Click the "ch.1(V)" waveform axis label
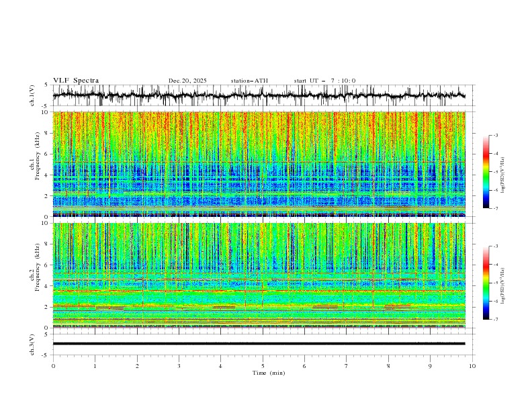 coord(32,95)
